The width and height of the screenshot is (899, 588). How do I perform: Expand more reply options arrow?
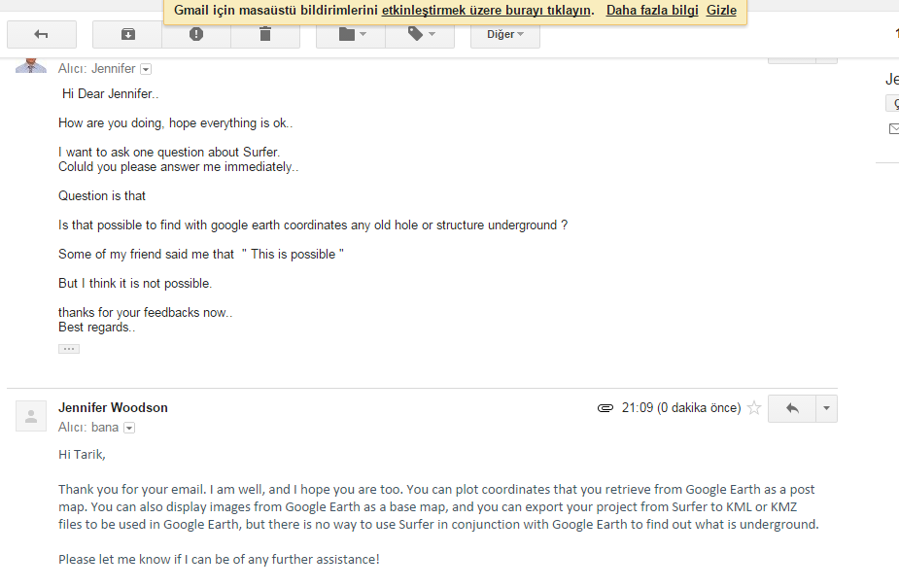(827, 408)
